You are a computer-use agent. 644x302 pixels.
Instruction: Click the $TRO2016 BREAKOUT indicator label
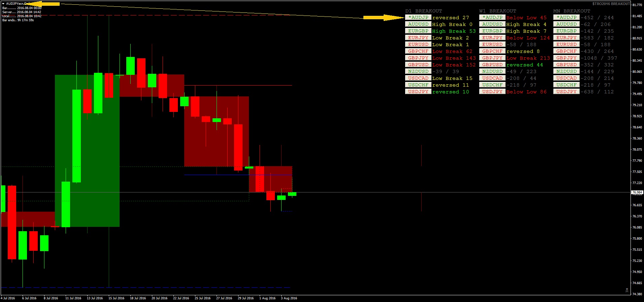pos(611,4)
